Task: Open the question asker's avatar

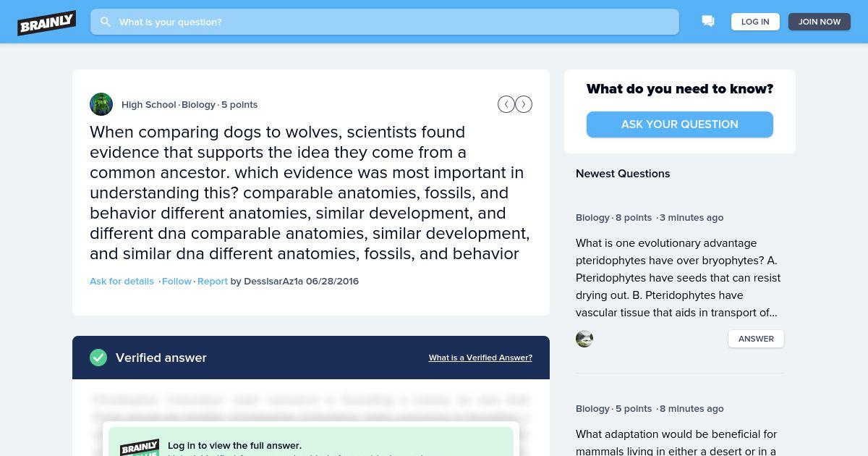Action: coord(101,104)
